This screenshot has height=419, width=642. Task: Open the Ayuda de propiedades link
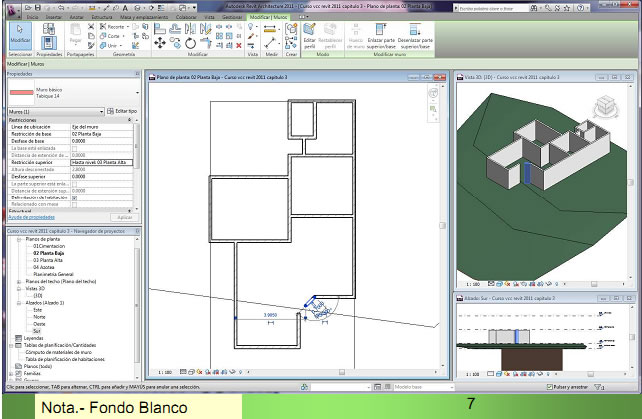point(33,217)
